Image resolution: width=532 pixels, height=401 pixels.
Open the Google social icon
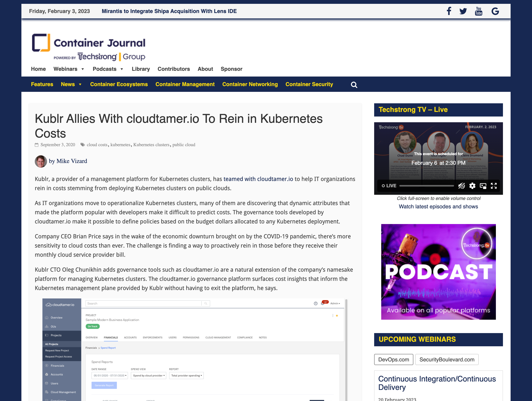pyautogui.click(x=495, y=11)
